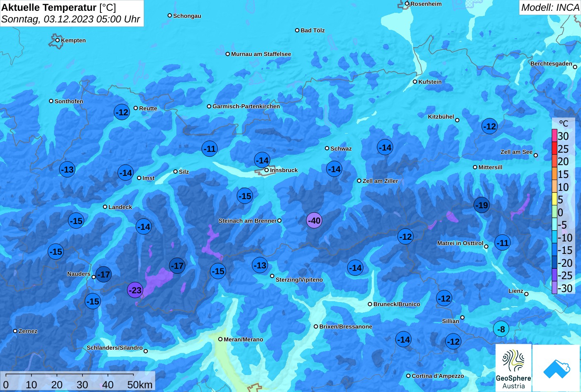
Task: Click the date Sonntag, 03.12.2023 05:00 Uhr
Action: (x=71, y=19)
